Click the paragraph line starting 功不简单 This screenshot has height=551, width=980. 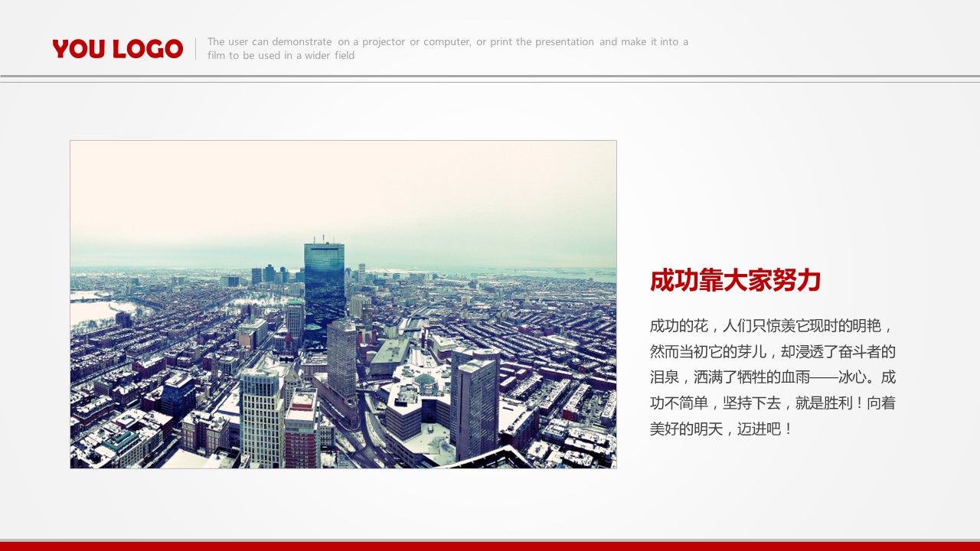point(772,403)
